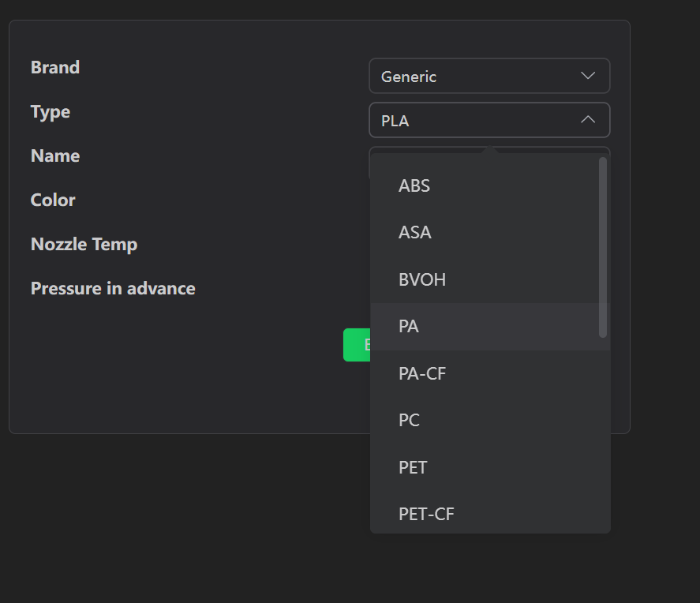The height and width of the screenshot is (603, 700).
Task: Collapse the Type dropdown using its up chevron
Action: point(587,120)
